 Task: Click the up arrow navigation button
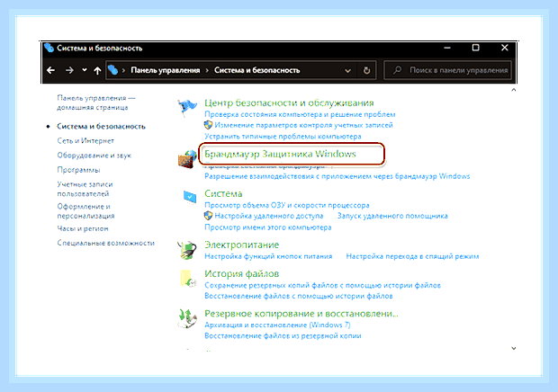(97, 70)
